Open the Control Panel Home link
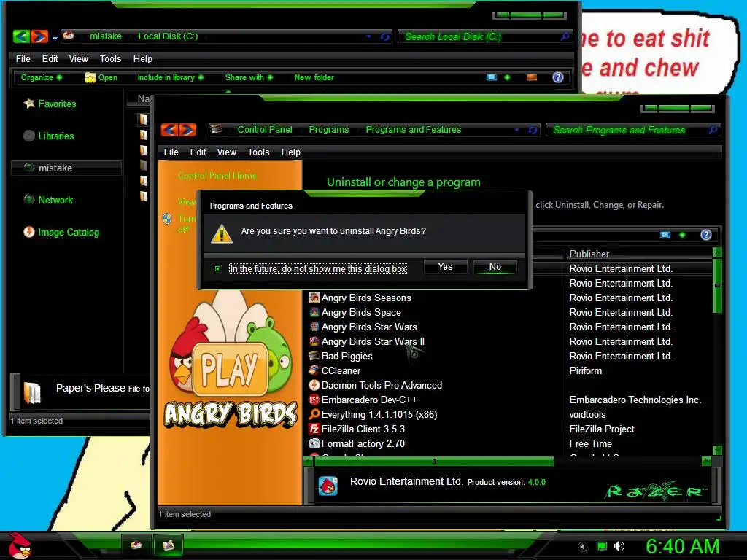This screenshot has height=560, width=747. pos(217,176)
